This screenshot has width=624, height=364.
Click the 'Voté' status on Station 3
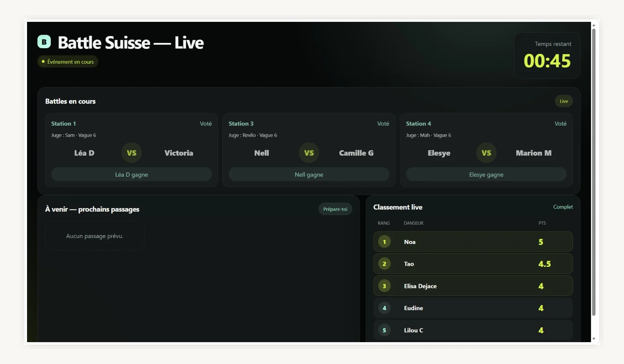[x=383, y=123]
